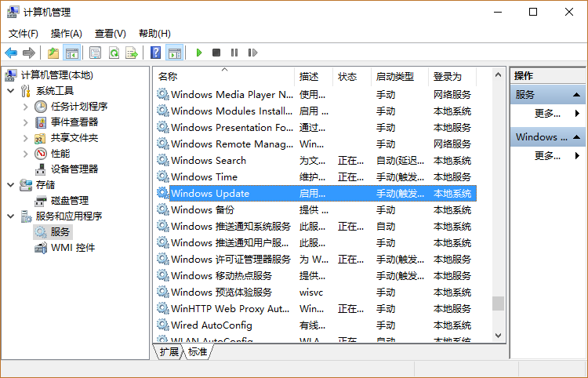Collapse the 服务和应用程序 tree node
This screenshot has height=378, width=588.
click(x=11, y=216)
